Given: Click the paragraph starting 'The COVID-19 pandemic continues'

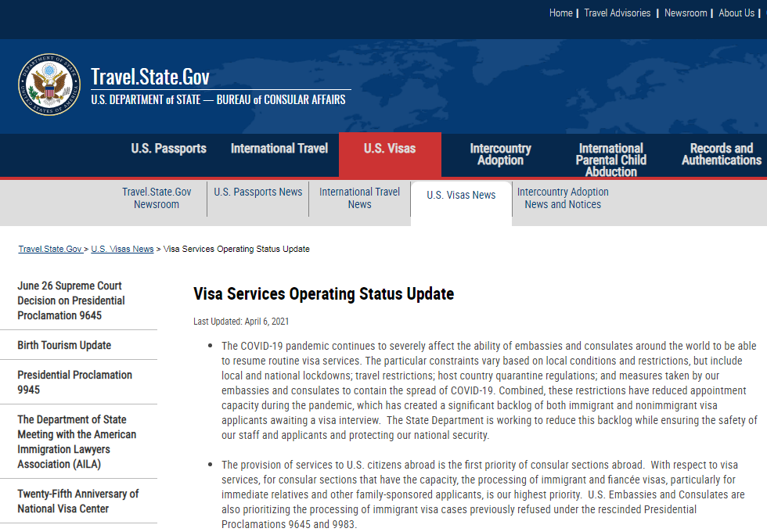Looking at the screenshot, I should [x=489, y=390].
